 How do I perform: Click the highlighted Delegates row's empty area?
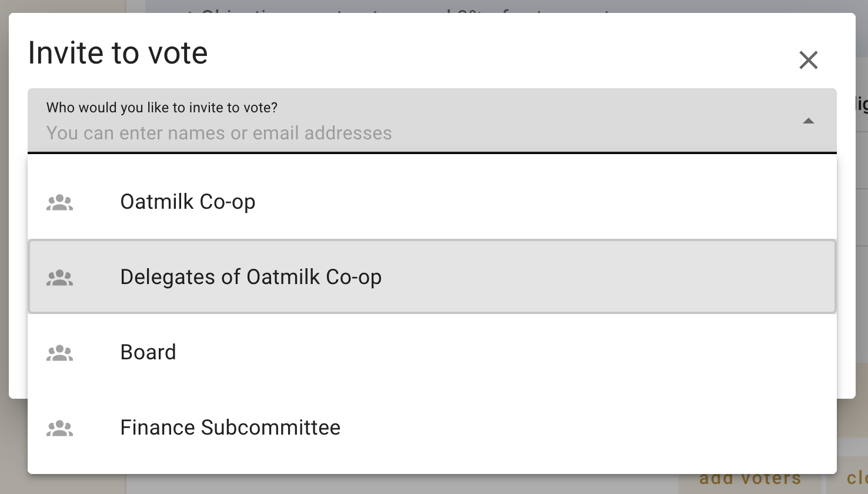606,277
